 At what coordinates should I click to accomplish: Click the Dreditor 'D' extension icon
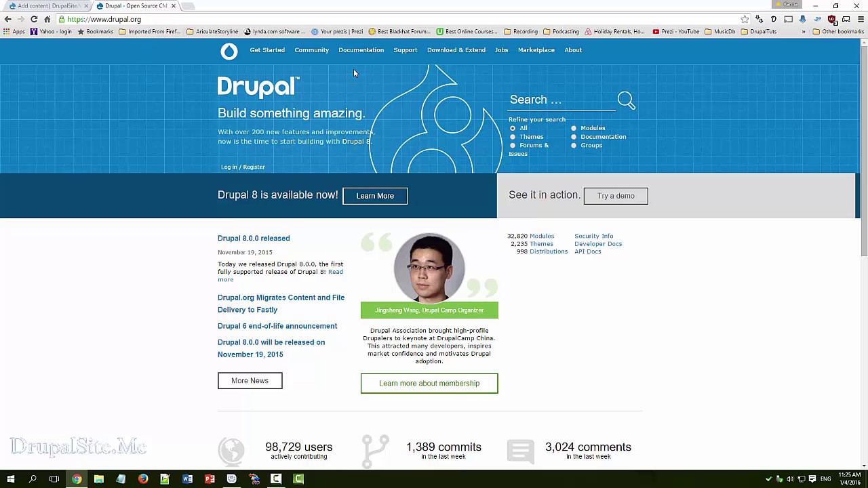[x=774, y=19]
